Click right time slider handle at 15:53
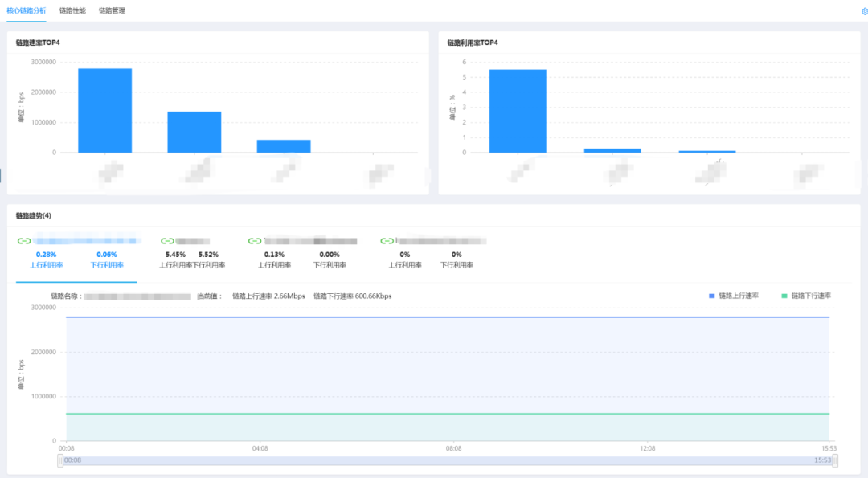This screenshot has height=478, width=868. 835,460
